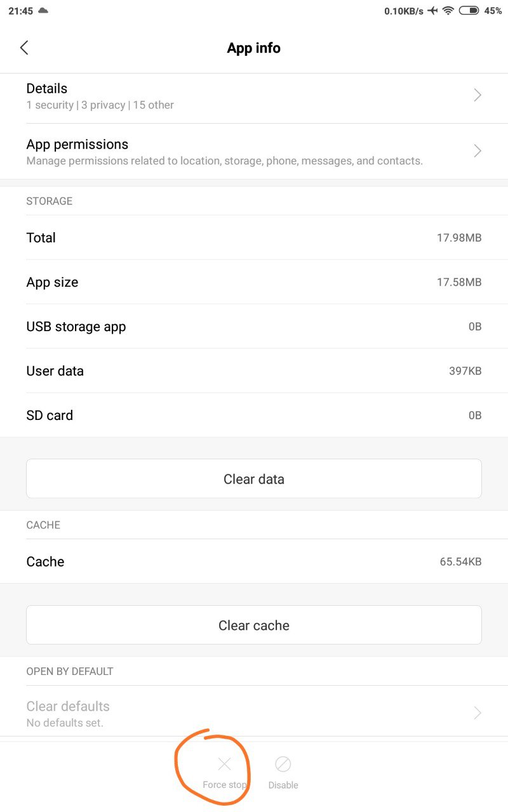Open App permissions entry
Viewport: 508px width, 812px height.
254,152
